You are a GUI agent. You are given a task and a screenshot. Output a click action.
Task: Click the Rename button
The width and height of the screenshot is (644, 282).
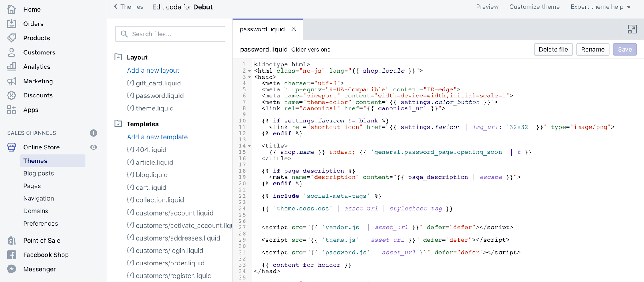[x=592, y=49]
